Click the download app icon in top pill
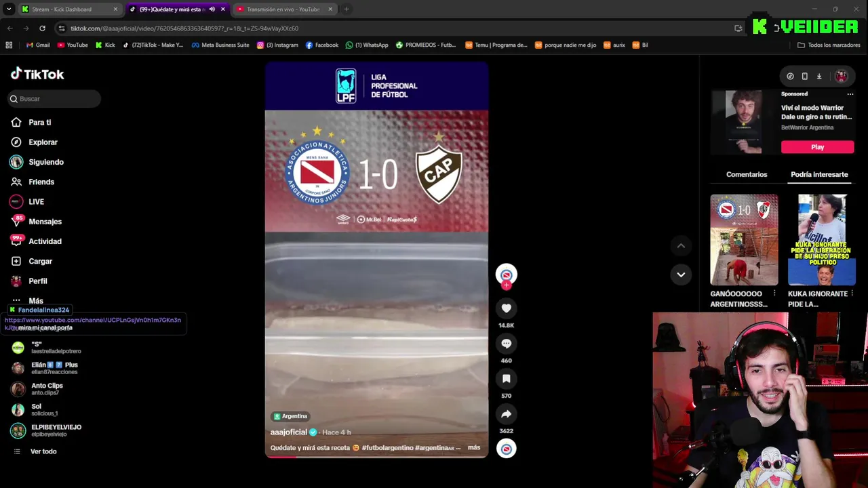Viewport: 868px width, 488px height. pyautogui.click(x=819, y=77)
